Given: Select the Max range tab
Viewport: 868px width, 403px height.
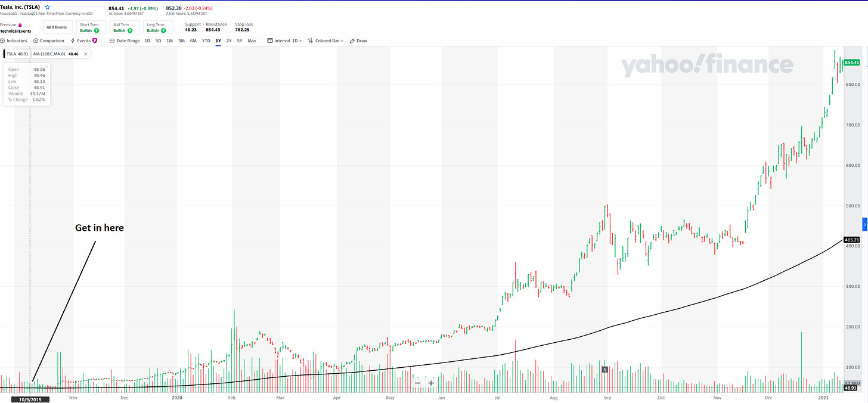Looking at the screenshot, I should coord(252,41).
